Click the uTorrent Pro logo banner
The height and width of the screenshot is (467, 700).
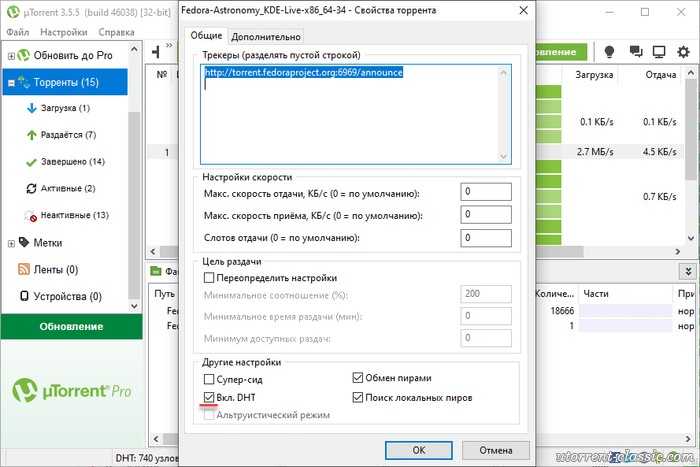coord(71,390)
